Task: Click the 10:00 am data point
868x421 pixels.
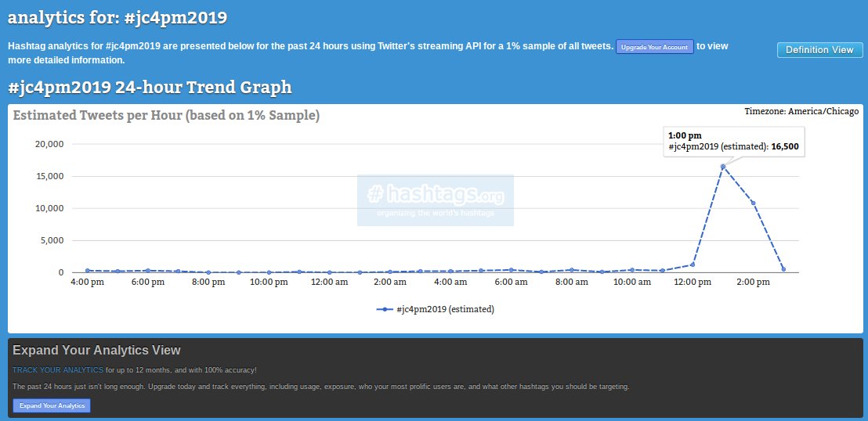Action: pyautogui.click(x=631, y=269)
